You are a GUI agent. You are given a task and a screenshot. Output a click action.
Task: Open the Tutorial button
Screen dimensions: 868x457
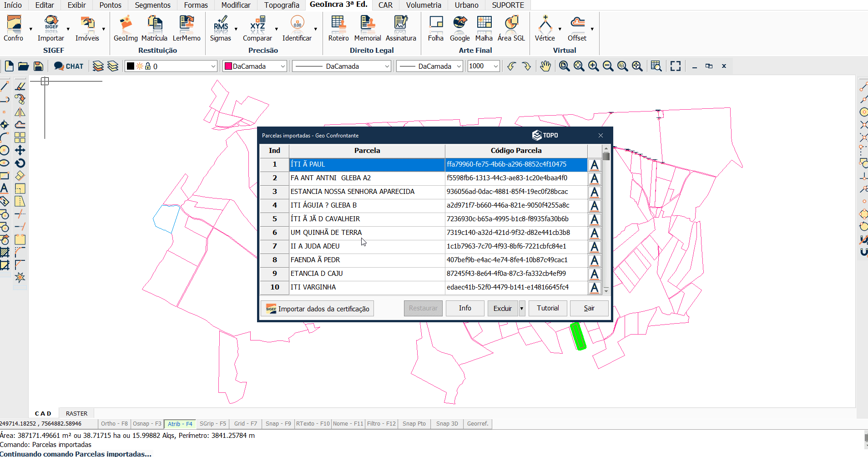point(548,308)
